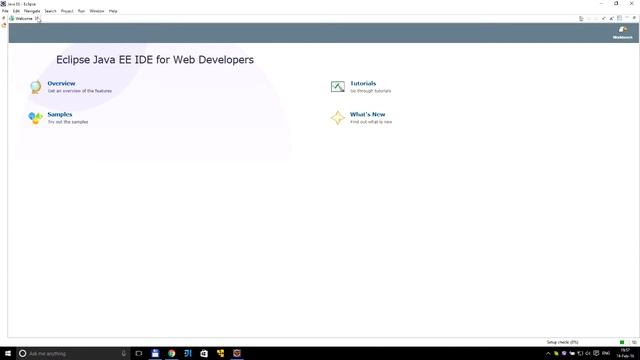Open the blue bracket-logo taskbar app
The width and height of the screenshot is (640, 360).
pyautogui.click(x=188, y=353)
